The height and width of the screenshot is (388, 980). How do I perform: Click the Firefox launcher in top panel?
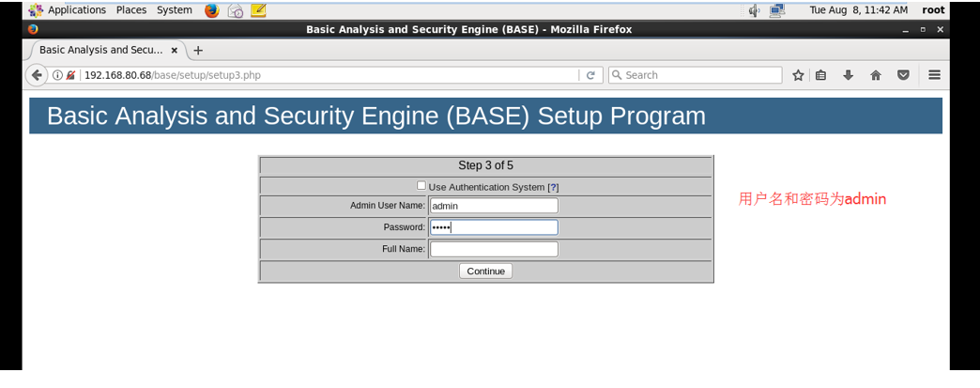coord(212,10)
